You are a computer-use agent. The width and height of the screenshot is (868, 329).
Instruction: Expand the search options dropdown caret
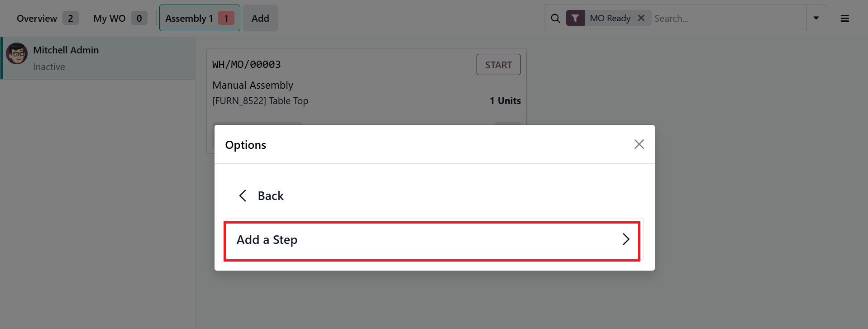point(816,18)
